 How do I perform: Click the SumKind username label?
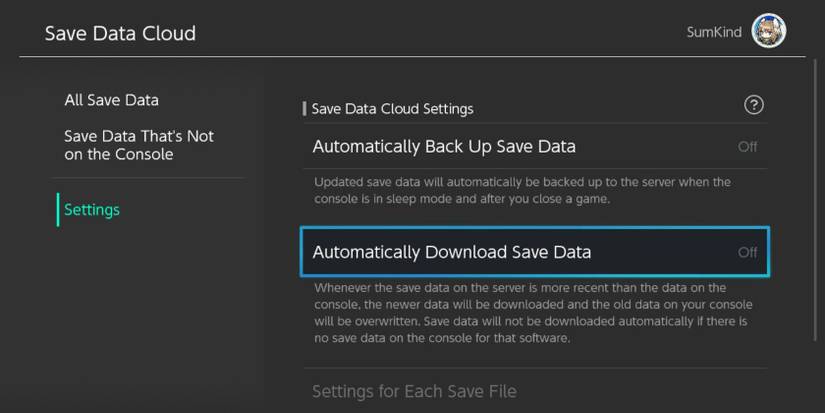click(714, 32)
